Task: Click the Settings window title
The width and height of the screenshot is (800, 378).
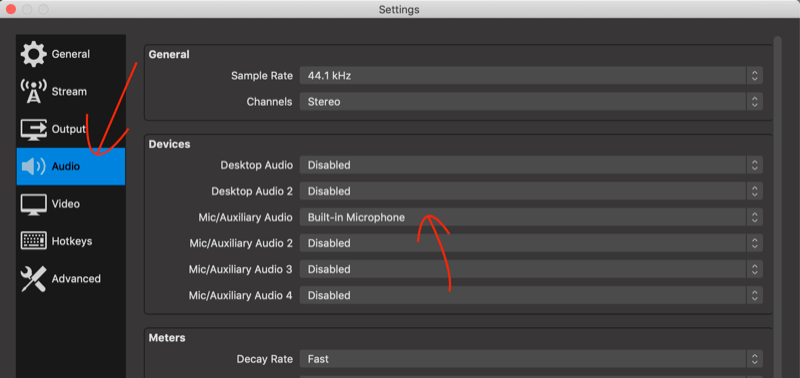Action: pos(399,10)
